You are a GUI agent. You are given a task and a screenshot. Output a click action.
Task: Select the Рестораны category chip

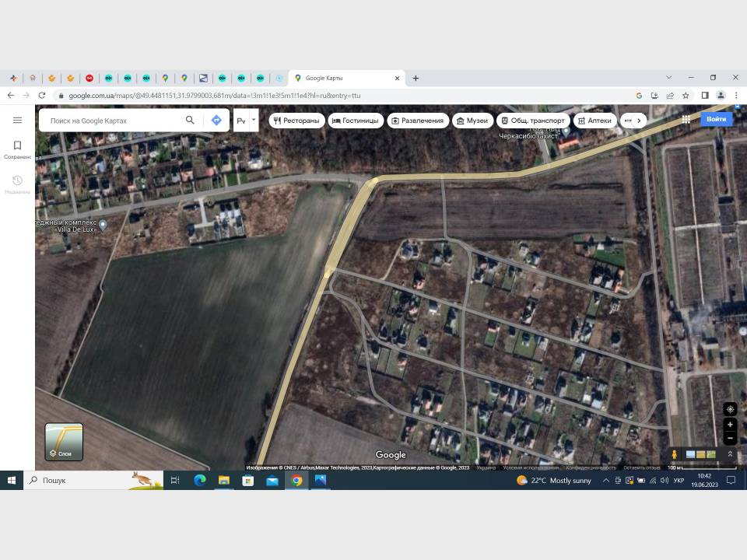[x=296, y=121]
